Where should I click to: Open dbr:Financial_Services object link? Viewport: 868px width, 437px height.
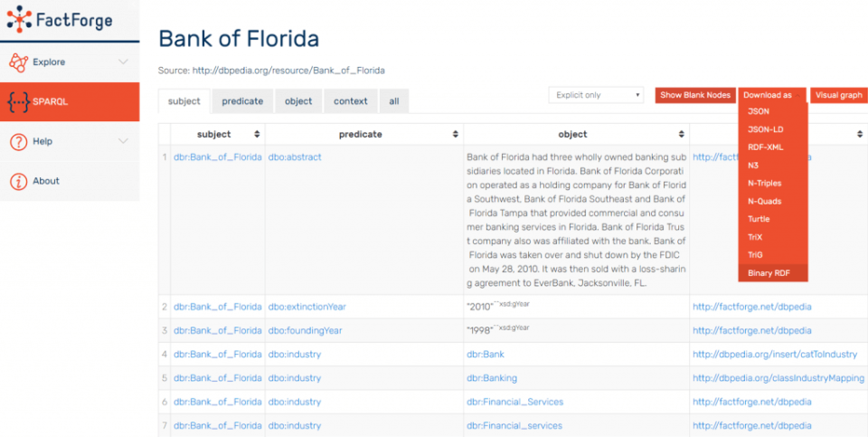(514, 402)
